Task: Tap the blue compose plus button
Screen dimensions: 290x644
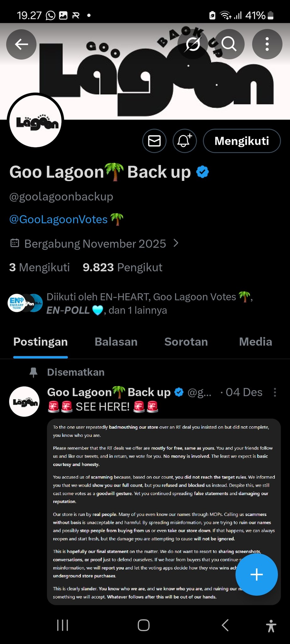Action: tap(257, 575)
